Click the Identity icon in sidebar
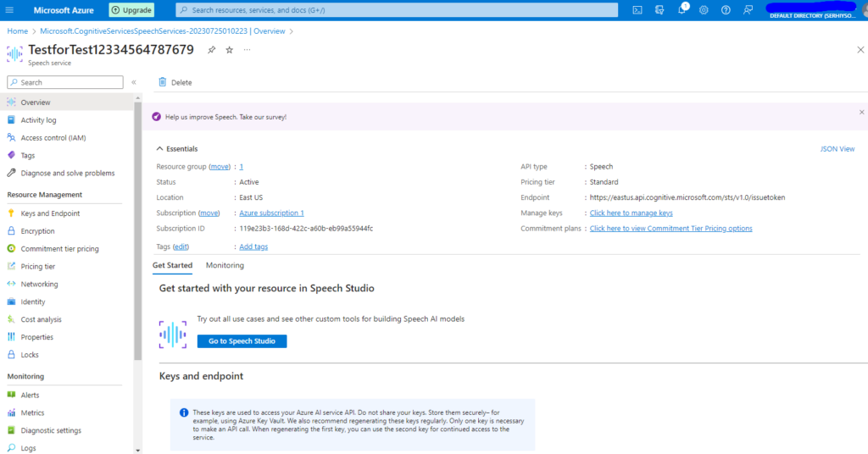The height and width of the screenshot is (454, 868). pyautogui.click(x=11, y=302)
